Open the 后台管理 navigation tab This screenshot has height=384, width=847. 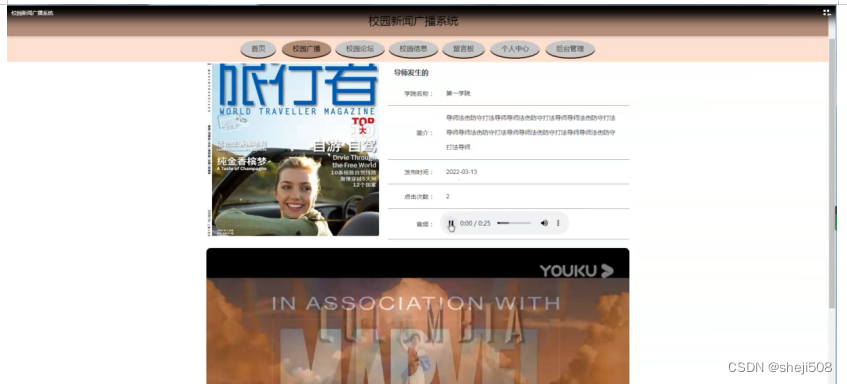(570, 49)
